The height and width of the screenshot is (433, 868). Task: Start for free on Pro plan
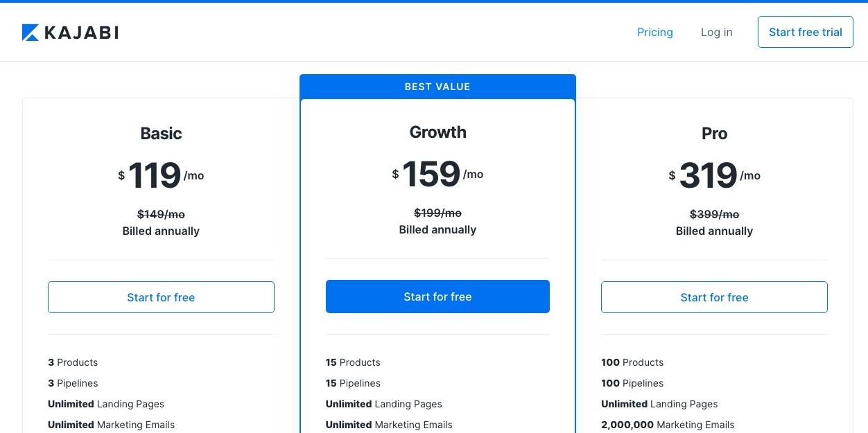click(x=714, y=297)
